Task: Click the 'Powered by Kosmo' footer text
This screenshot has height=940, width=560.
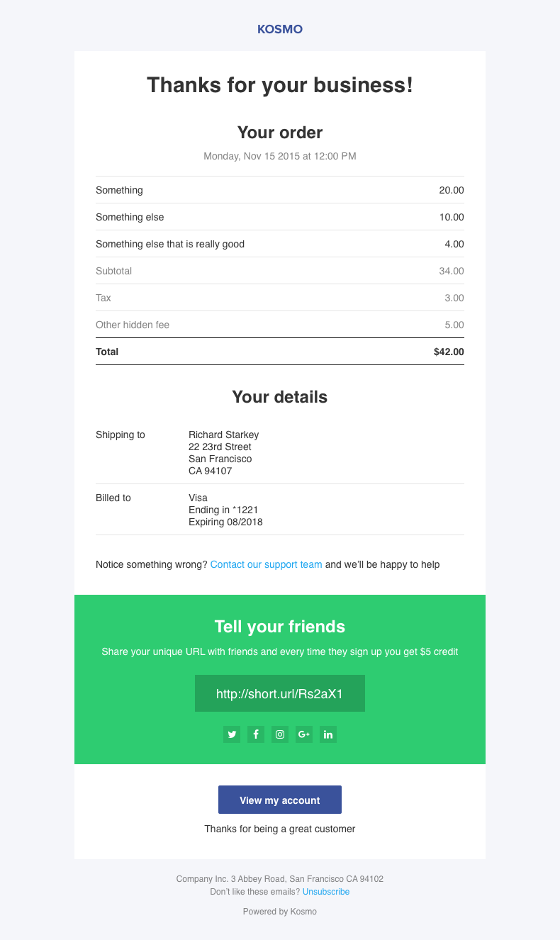Action: coord(280,912)
